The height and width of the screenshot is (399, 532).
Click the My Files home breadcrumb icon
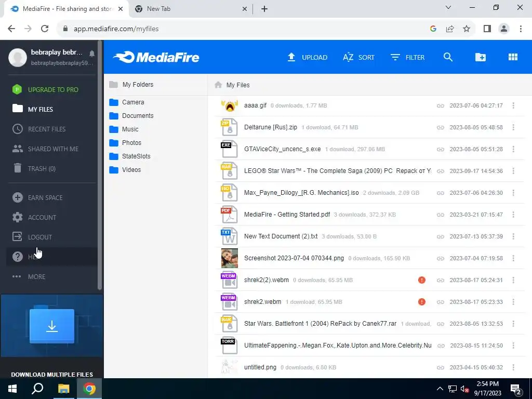(218, 85)
